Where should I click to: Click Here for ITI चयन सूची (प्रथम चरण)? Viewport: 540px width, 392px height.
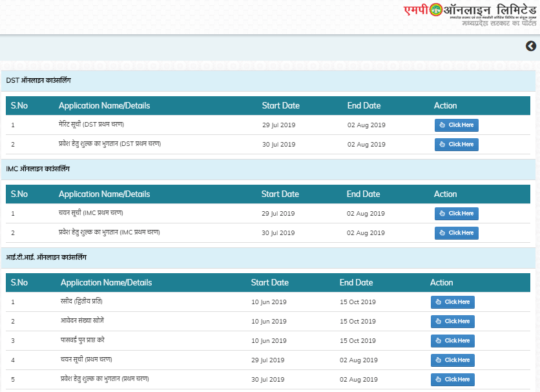452,360
